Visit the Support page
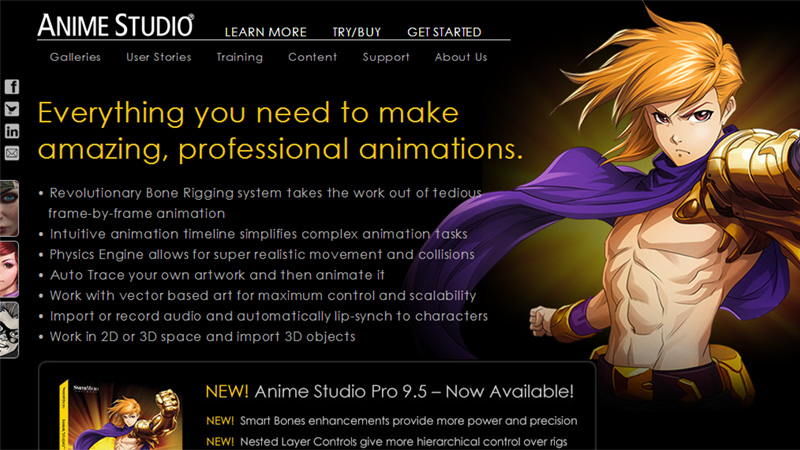Screen dimensions: 800x450 (x=386, y=57)
